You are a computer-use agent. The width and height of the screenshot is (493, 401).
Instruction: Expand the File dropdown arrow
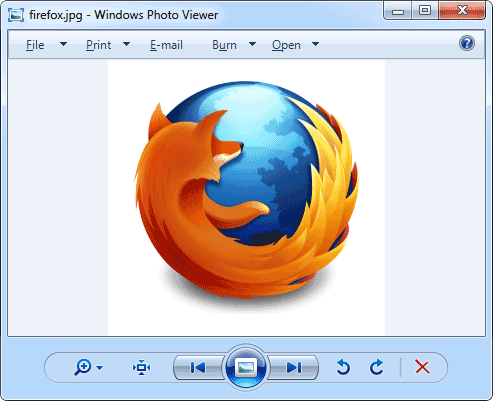tap(63, 44)
